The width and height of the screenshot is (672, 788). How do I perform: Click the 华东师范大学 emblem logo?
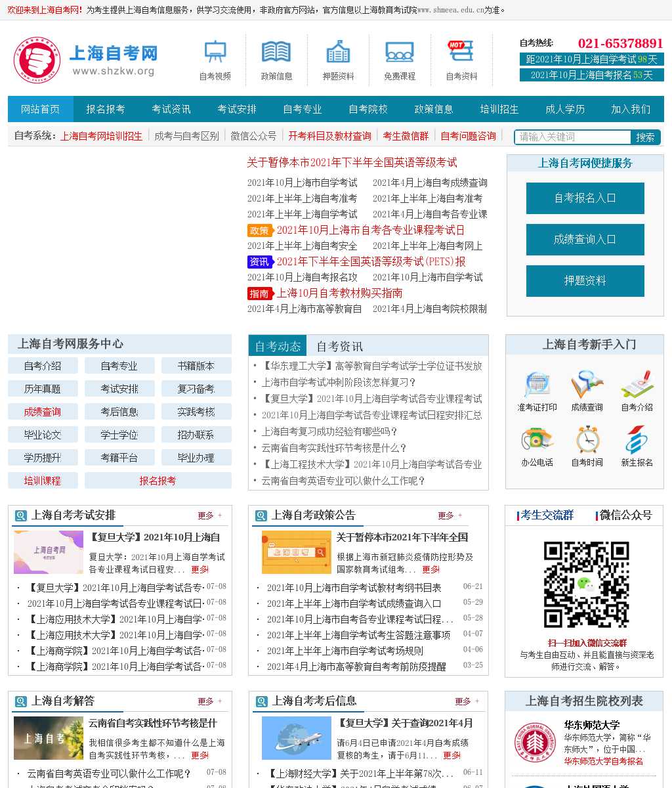(x=535, y=743)
